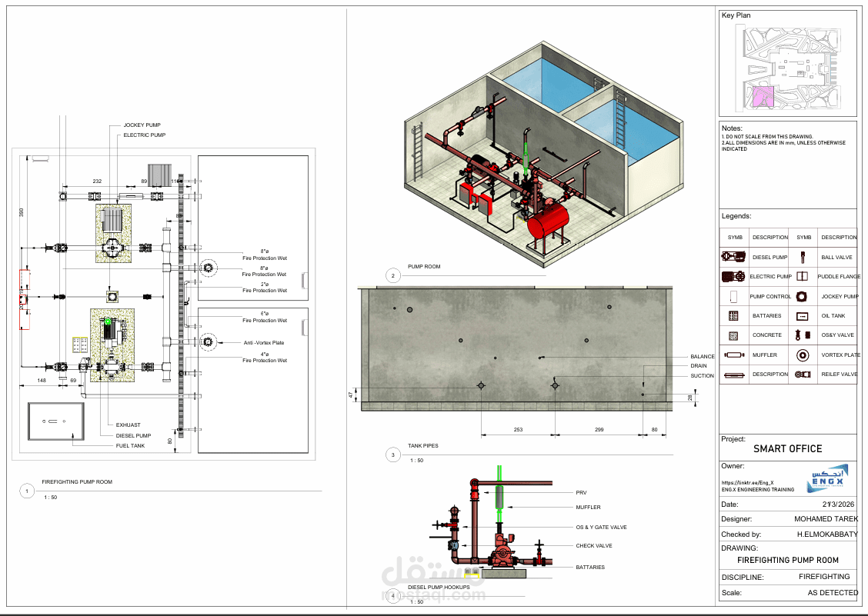This screenshot has height=616, width=868.
Task: Click the 148 dimension in the plan
Action: tap(42, 380)
